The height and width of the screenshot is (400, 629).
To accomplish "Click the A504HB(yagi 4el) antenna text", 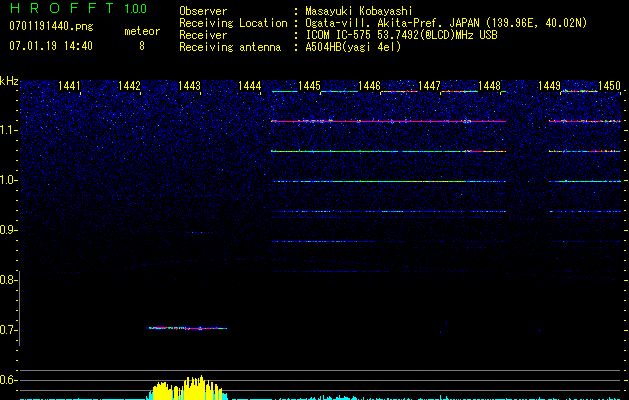I will 353,47.
